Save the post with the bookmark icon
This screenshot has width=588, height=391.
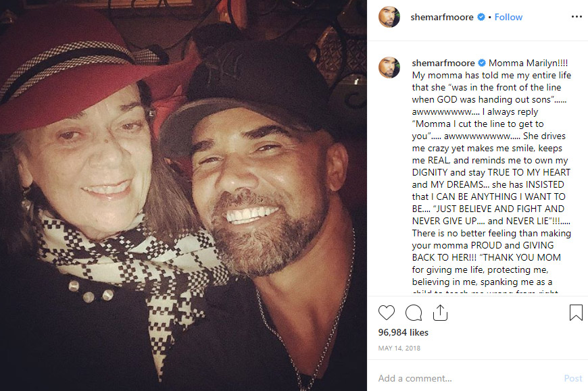[x=575, y=313]
